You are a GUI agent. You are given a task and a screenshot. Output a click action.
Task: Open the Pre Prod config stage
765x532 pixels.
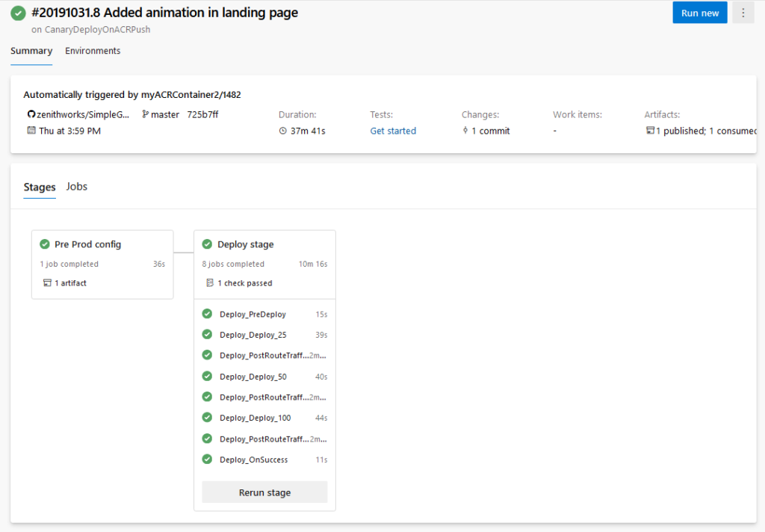(87, 244)
